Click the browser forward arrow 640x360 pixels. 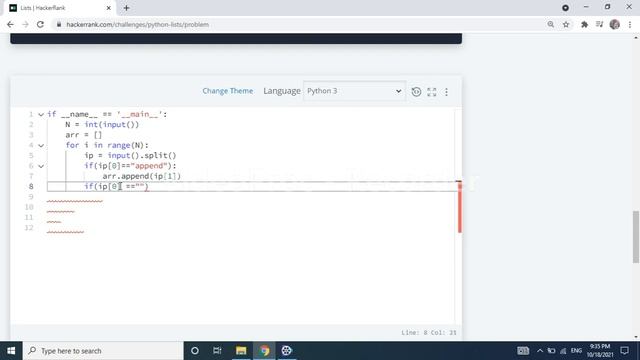coord(25,24)
